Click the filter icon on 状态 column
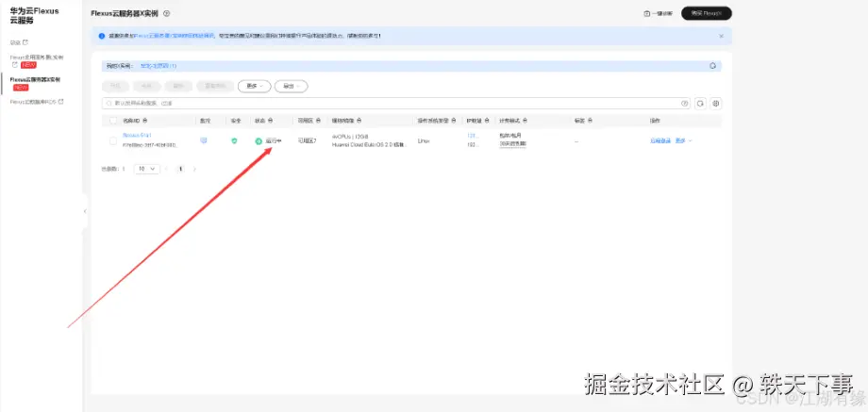 point(270,121)
